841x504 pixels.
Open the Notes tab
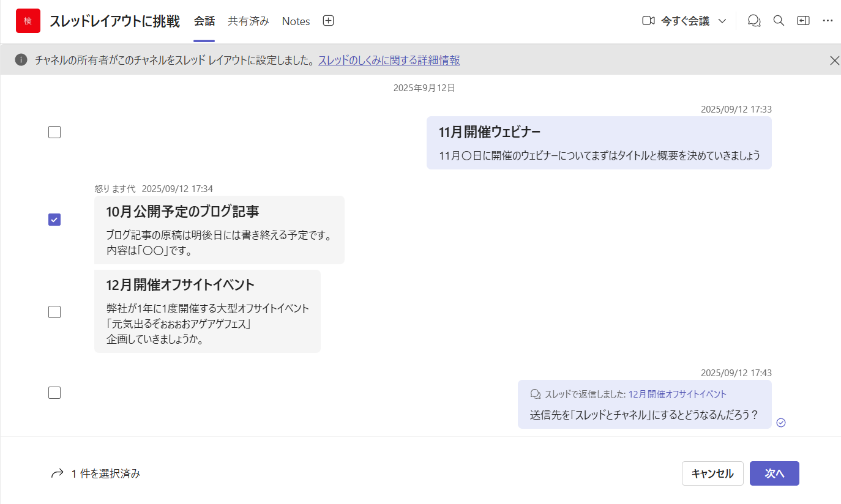pos(296,21)
